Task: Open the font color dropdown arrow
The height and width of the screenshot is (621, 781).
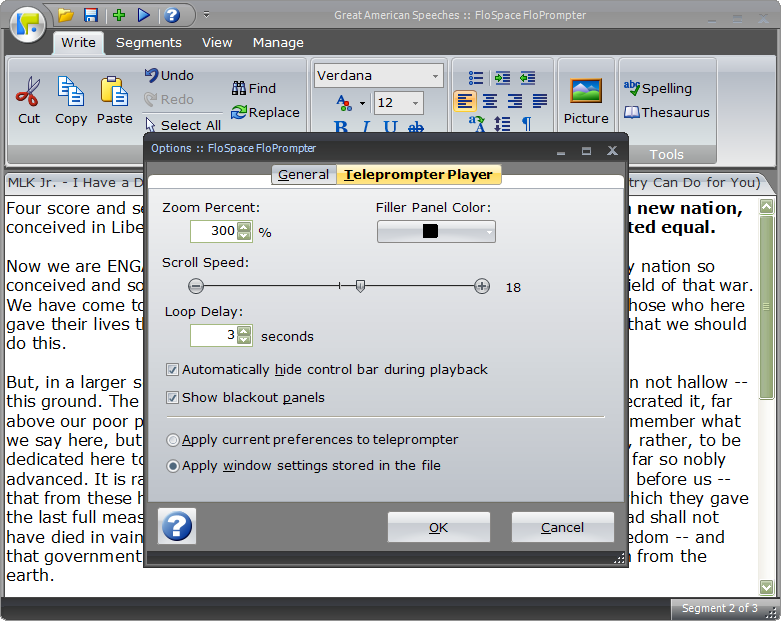Action: coord(362,104)
